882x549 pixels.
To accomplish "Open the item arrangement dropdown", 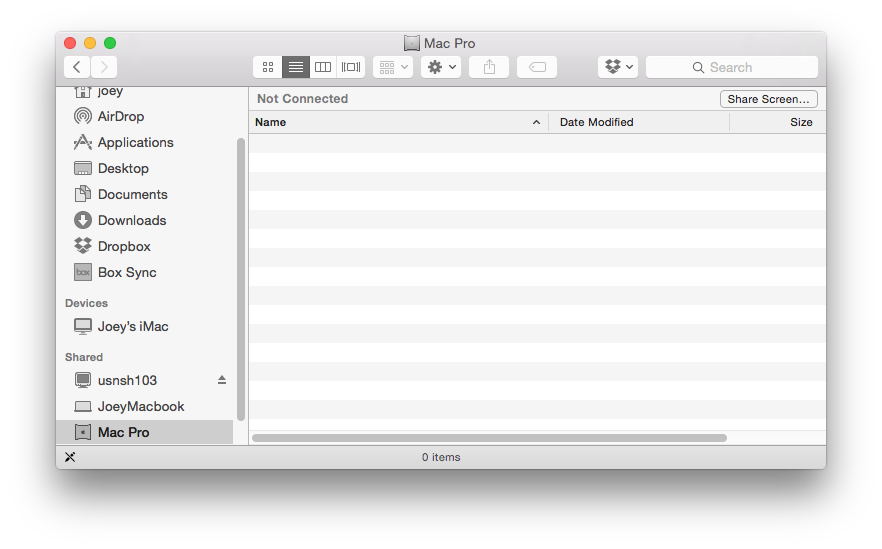I will point(393,67).
